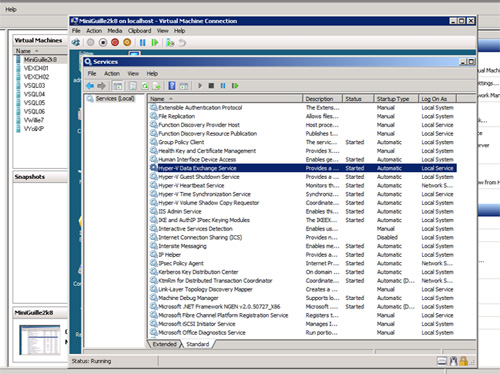Select Machine Debug Manager service row
This screenshot has height=374, width=500.
[x=303, y=298]
